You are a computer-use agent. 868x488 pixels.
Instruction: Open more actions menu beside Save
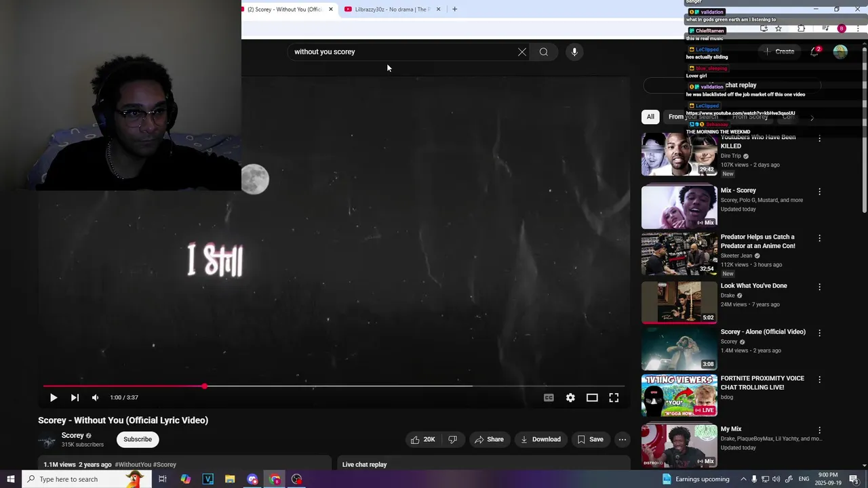pyautogui.click(x=622, y=439)
